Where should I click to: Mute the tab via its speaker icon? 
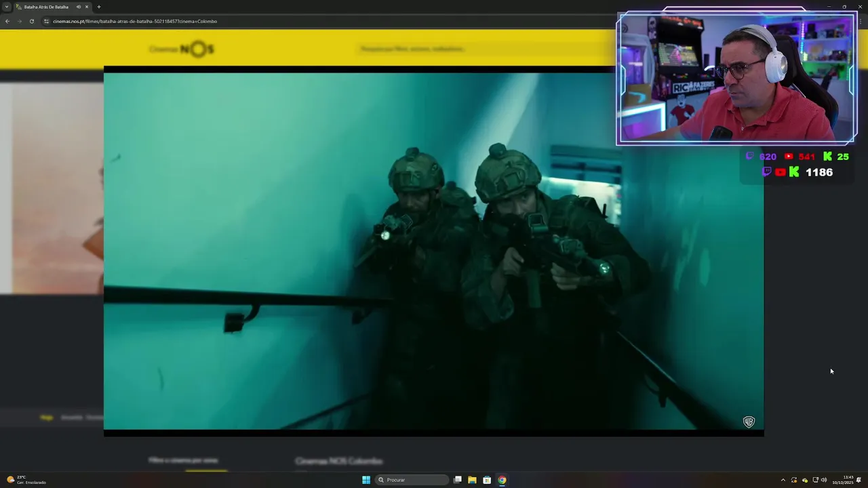click(x=79, y=7)
